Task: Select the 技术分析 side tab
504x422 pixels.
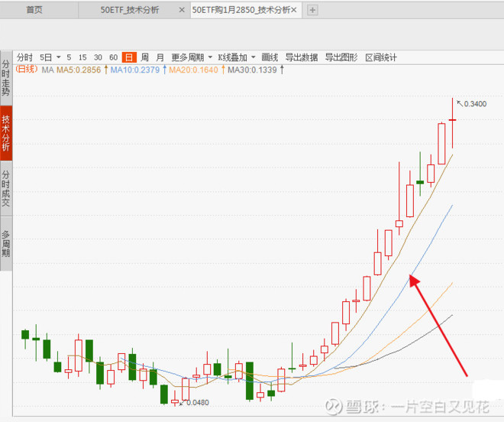Action: [6, 133]
